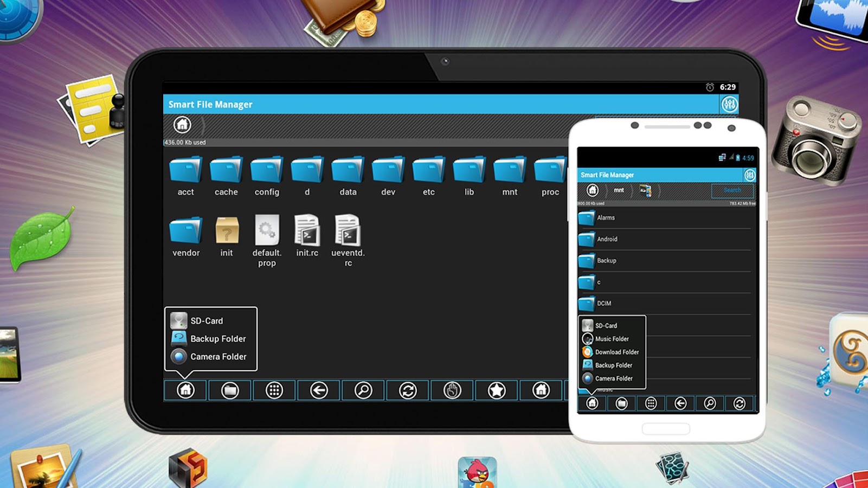
Task: Tap the folder icon in the phone toolbar
Action: 621,403
